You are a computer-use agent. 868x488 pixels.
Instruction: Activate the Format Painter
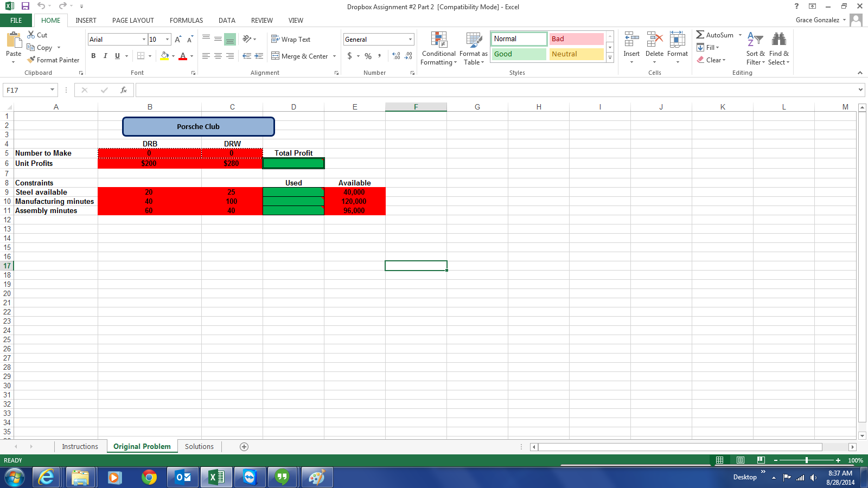point(53,60)
